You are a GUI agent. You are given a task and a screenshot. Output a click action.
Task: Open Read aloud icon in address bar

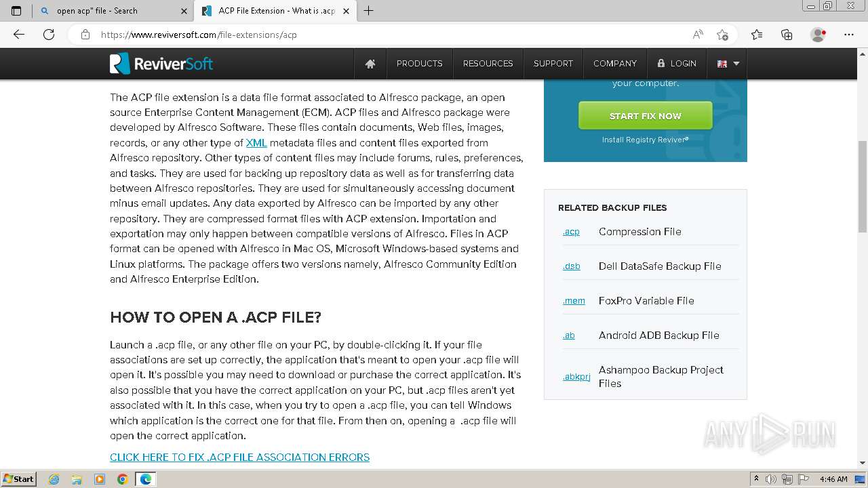pyautogui.click(x=698, y=35)
